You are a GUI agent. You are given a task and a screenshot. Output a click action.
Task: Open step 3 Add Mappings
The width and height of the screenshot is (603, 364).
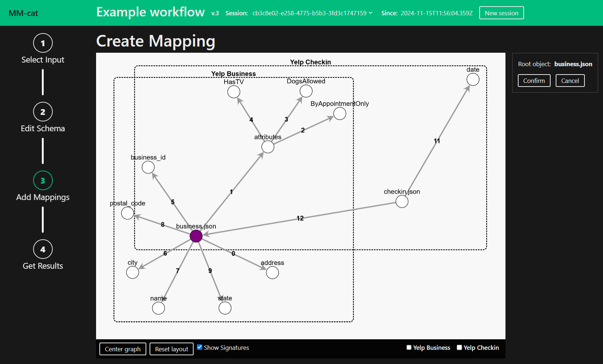click(x=43, y=186)
